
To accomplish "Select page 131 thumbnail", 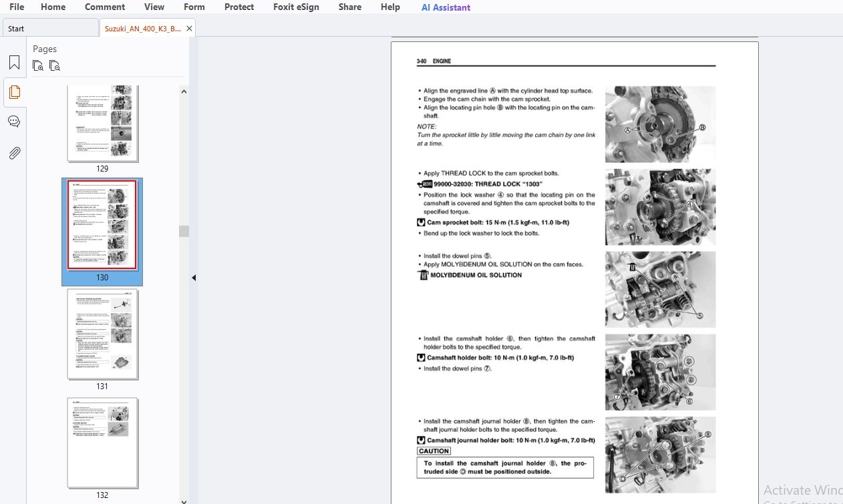I will click(103, 334).
